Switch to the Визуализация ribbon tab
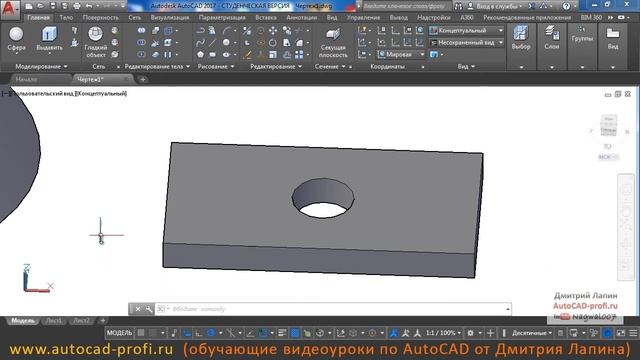The width and height of the screenshot is (640, 360). [169, 18]
